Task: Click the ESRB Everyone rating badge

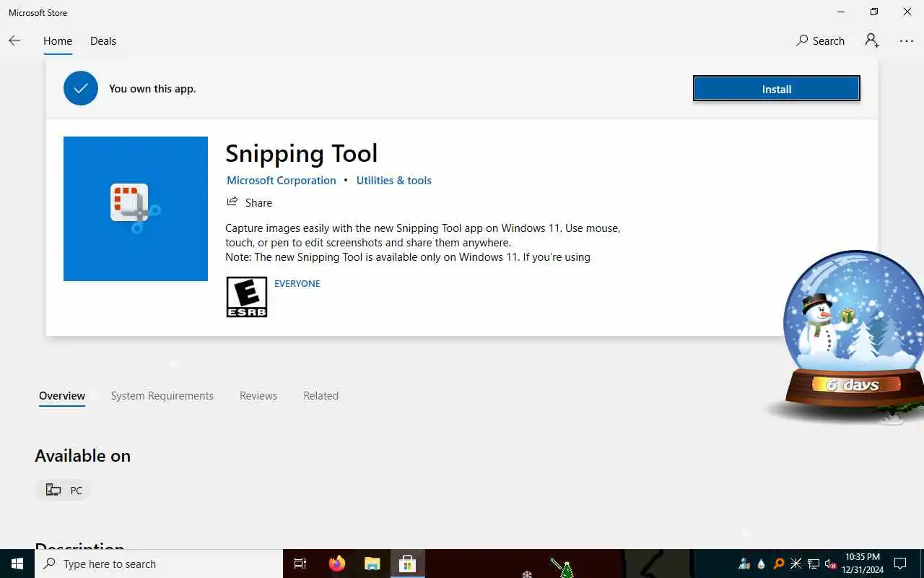Action: 247,297
